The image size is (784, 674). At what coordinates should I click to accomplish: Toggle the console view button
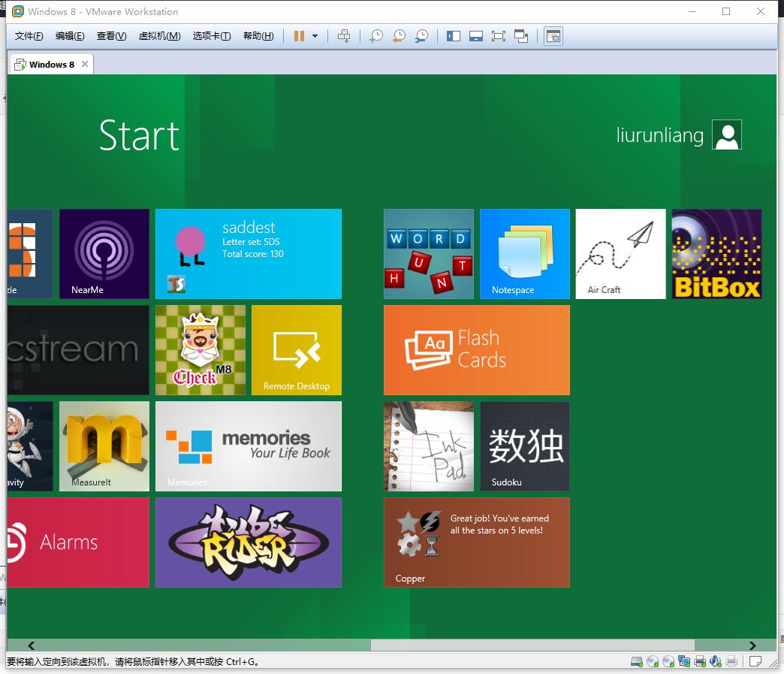553,36
